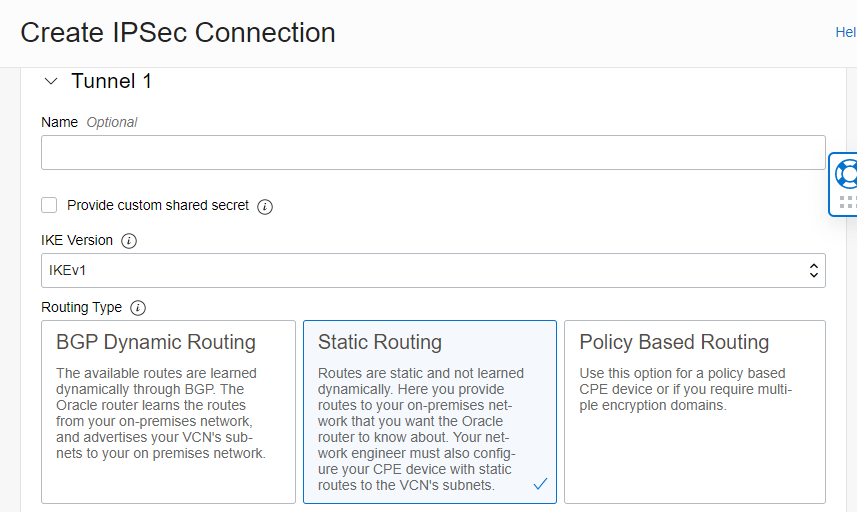The width and height of the screenshot is (857, 512).
Task: Click the Routing Type info icon
Action: coord(138,308)
